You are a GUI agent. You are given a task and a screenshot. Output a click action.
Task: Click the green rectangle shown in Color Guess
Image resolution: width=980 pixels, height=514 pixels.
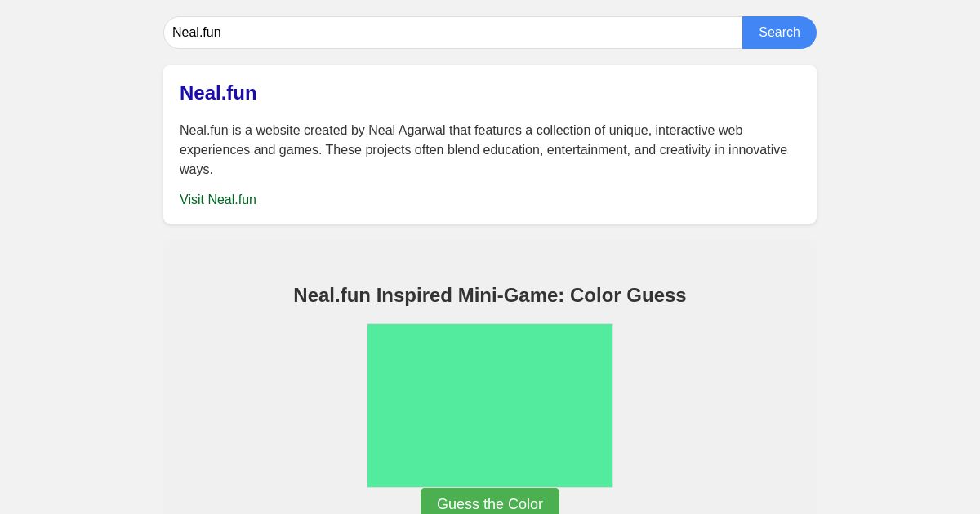coord(490,405)
